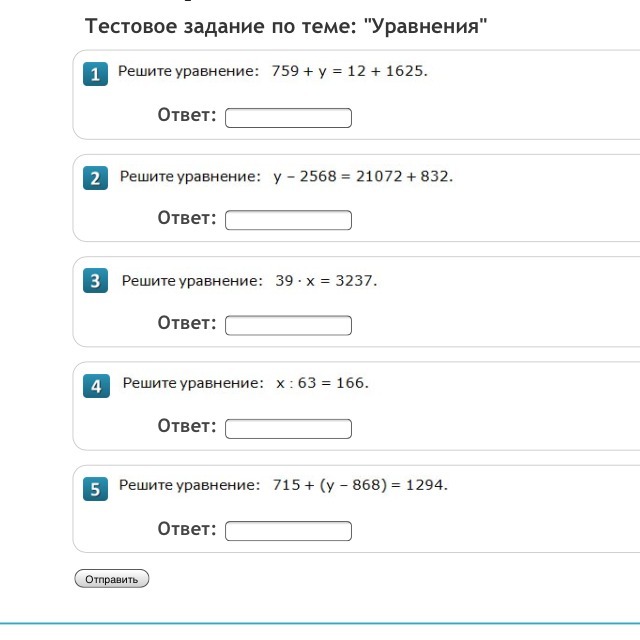This screenshot has height=640, width=640.
Task: Focus answer field for x : 63 = 166
Action: [x=288, y=429]
